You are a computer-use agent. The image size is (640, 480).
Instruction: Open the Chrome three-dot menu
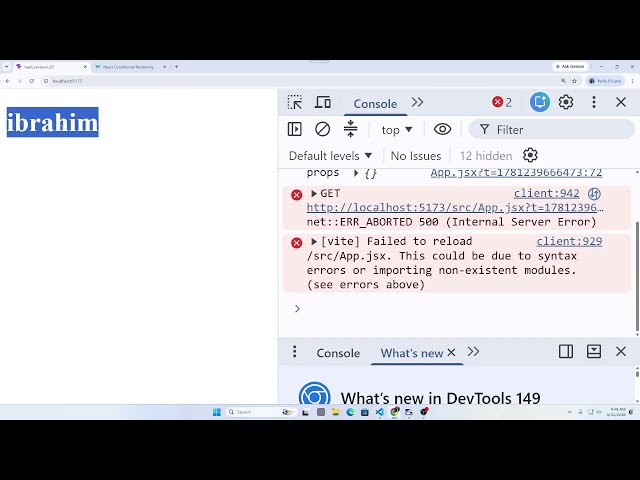coord(632,81)
